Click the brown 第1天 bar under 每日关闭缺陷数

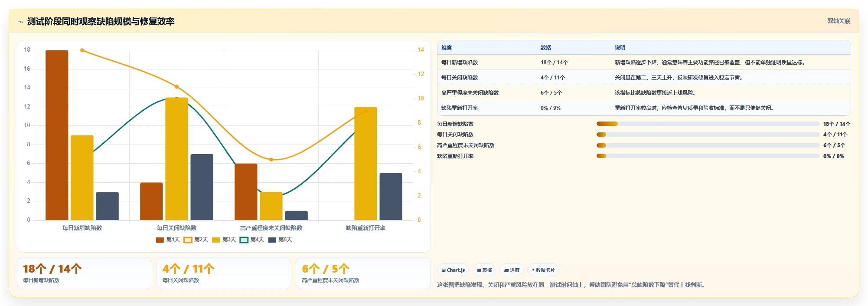point(151,201)
